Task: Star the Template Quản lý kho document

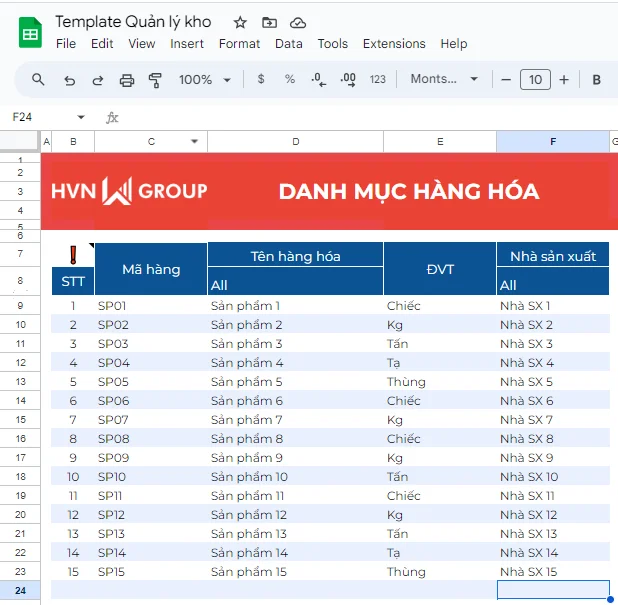Action: coord(240,22)
